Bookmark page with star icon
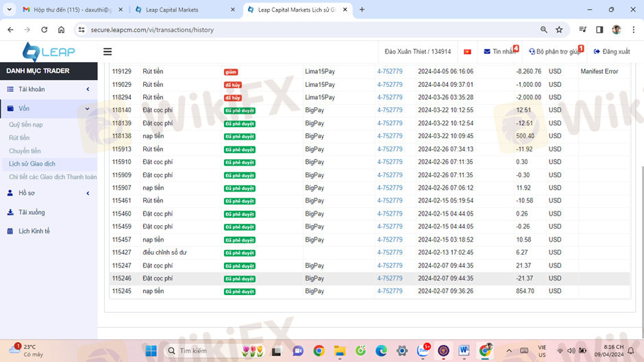The width and height of the screenshot is (644, 362). tap(559, 30)
